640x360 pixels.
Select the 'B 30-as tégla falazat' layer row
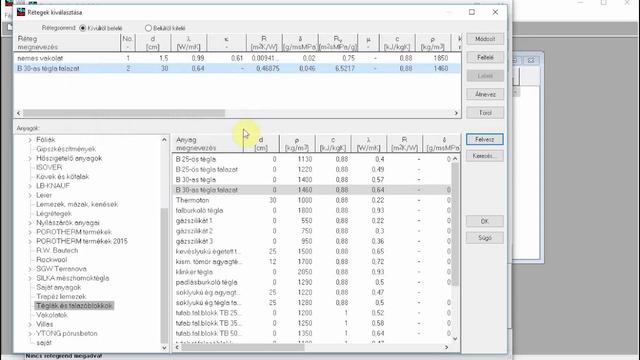coord(237,69)
